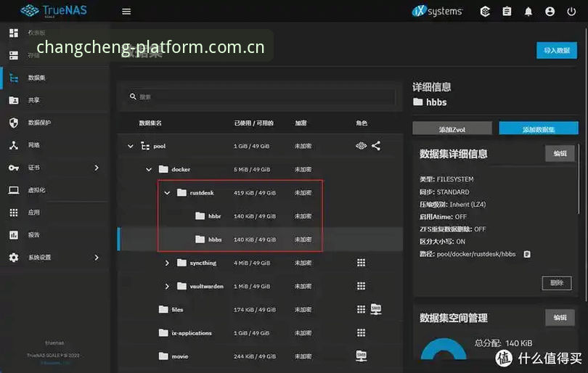Open Network (网络) in the sidebar
This screenshot has width=588, height=373.
point(54,145)
